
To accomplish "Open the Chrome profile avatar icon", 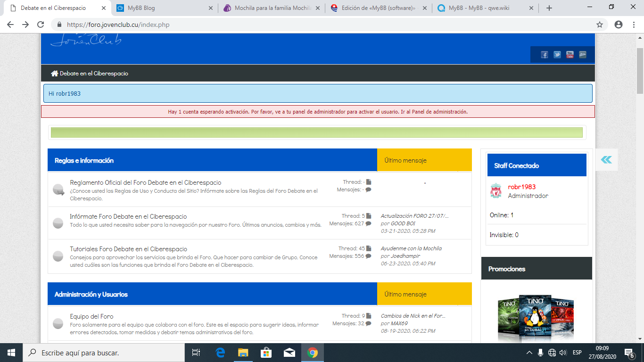I will [619, 25].
